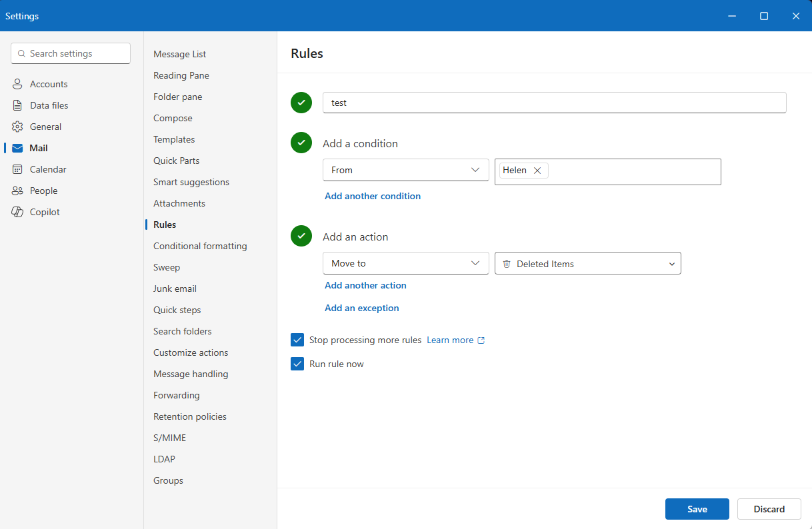Remove Helen from the condition

point(537,171)
